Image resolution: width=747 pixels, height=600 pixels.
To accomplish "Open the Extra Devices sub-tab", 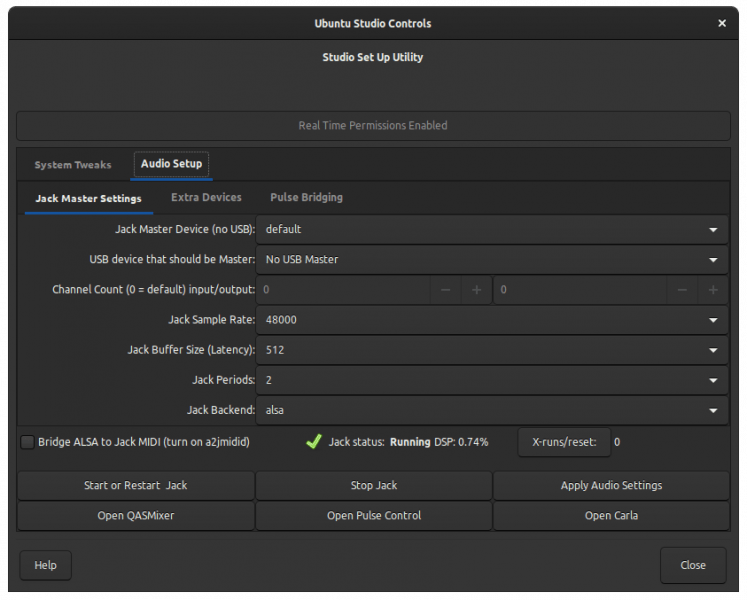I will pos(206,197).
